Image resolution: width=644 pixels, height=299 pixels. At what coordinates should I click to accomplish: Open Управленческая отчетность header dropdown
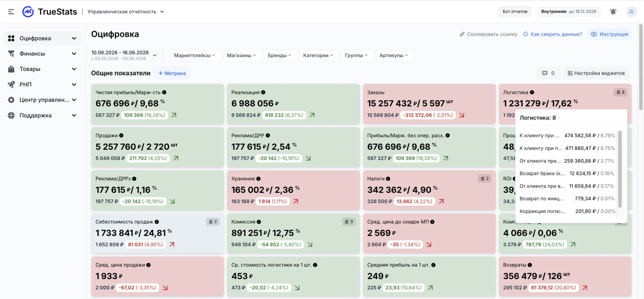(x=126, y=11)
